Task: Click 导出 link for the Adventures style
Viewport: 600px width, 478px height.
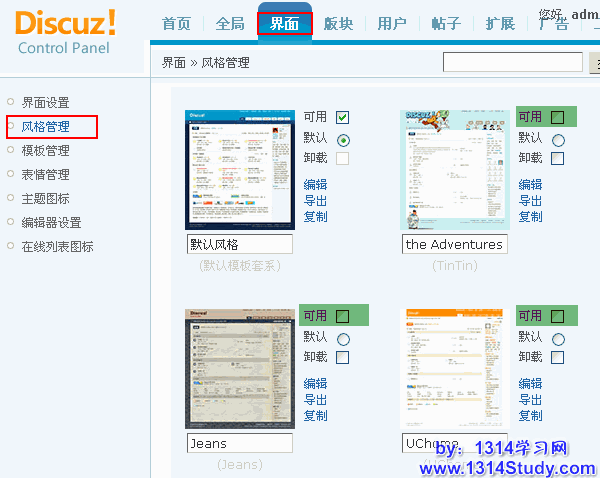Action: tap(530, 200)
